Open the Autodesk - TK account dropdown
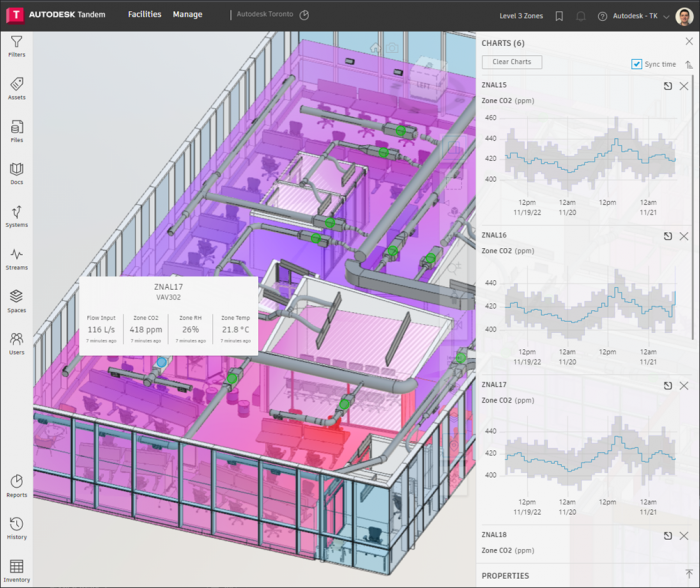Image resolution: width=700 pixels, height=588 pixels. 641,16
